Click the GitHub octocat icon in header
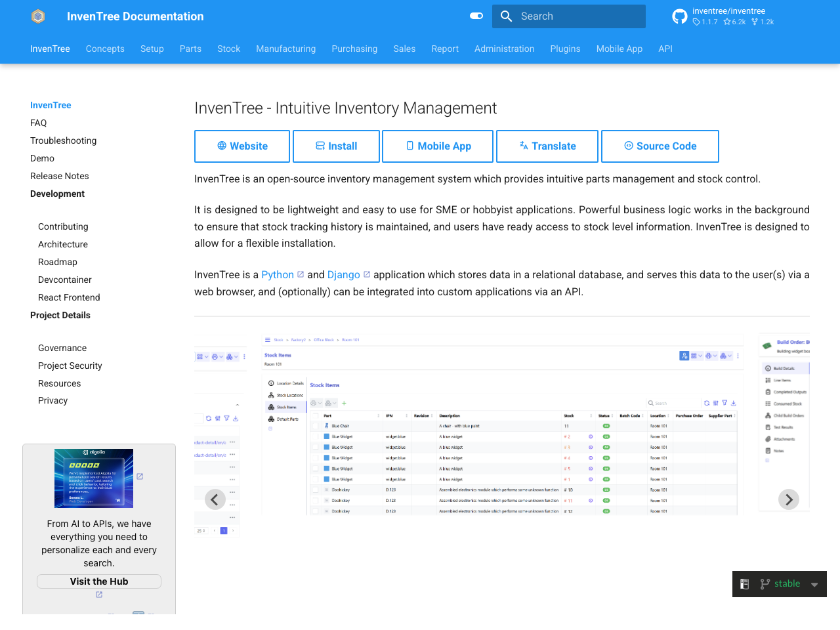Screen dimensions: 840x630 tap(679, 16)
